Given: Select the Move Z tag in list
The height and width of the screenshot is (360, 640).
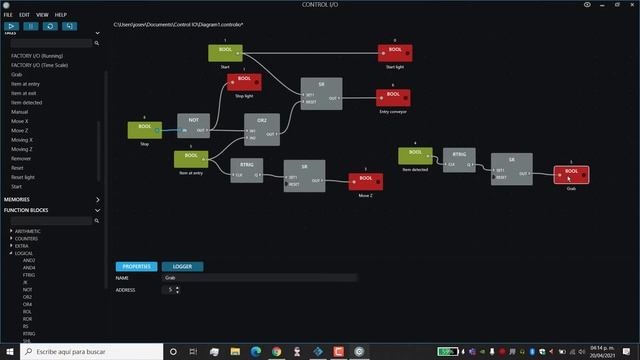Looking at the screenshot, I should click(20, 131).
